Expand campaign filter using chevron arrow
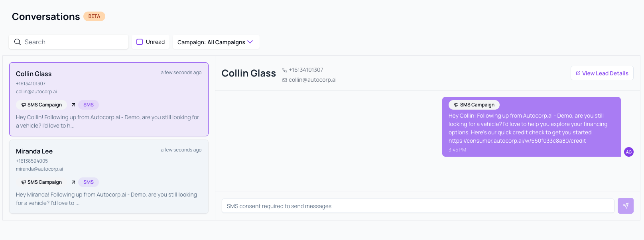 [250, 42]
